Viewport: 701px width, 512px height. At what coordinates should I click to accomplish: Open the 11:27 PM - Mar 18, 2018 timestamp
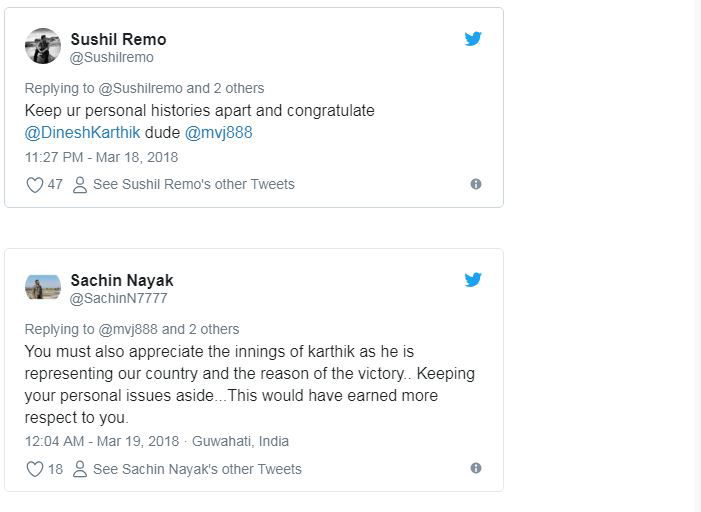pyautogui.click(x=101, y=157)
